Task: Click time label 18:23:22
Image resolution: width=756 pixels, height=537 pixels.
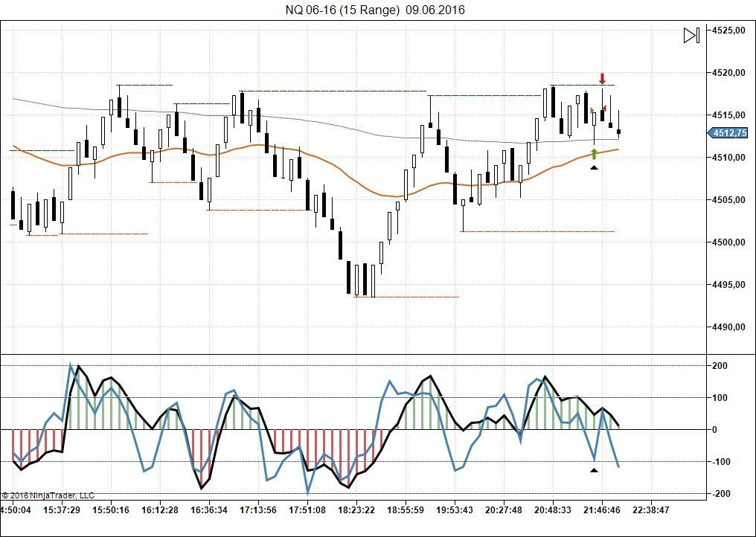Action: pyautogui.click(x=356, y=510)
